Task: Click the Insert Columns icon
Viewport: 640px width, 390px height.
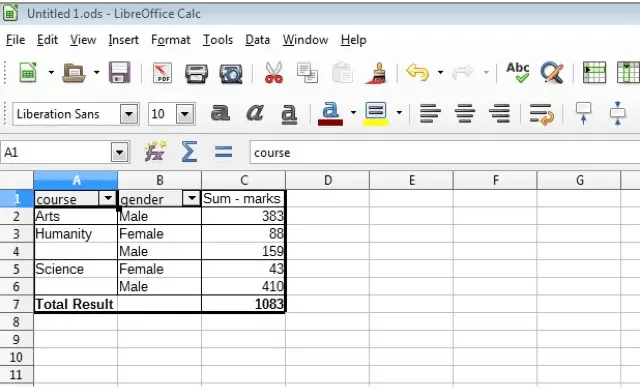Action: [x=628, y=72]
